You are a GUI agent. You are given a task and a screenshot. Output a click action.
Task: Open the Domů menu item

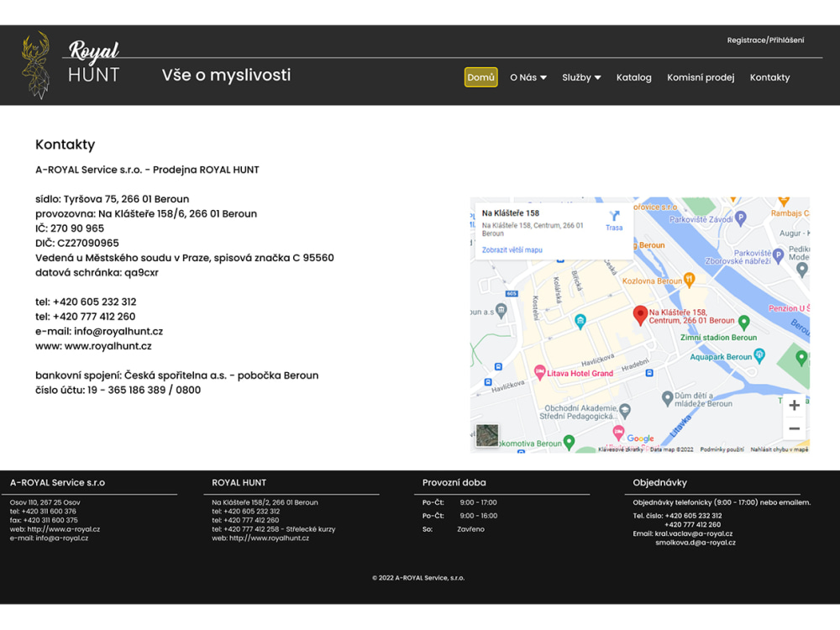pos(480,77)
